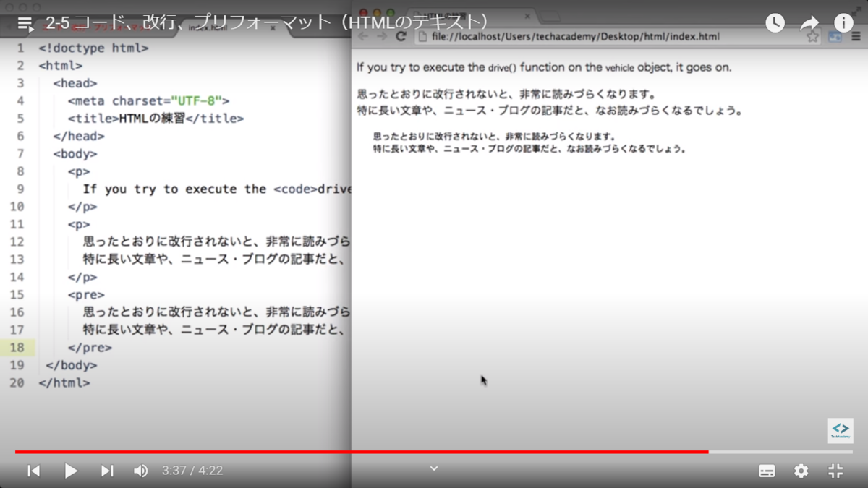Click the closing </html> tag on line 20

point(64,383)
